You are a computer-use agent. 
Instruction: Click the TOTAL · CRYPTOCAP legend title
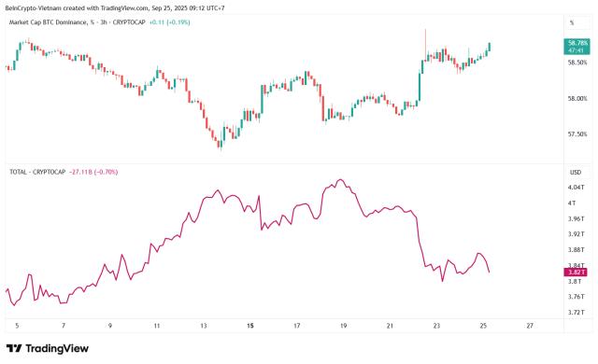[37, 172]
